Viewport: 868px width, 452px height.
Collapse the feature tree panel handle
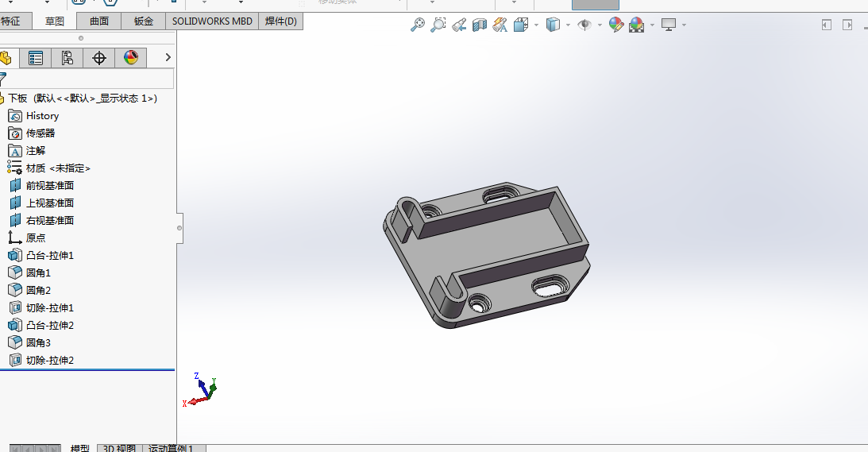179,228
